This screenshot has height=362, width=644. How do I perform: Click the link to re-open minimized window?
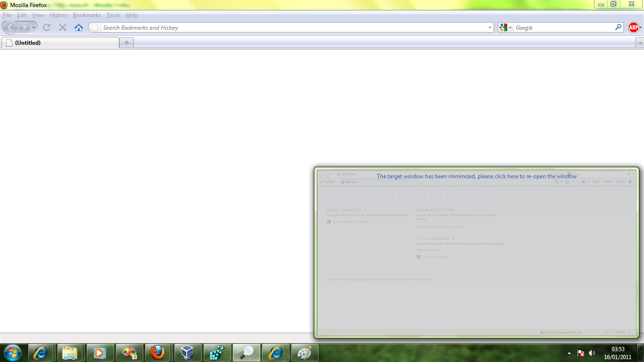pyautogui.click(x=476, y=176)
